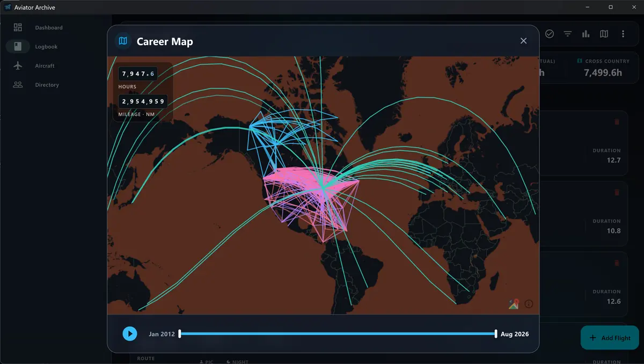Open Logbook in the sidebar
This screenshot has width=644, height=364.
[x=46, y=47]
